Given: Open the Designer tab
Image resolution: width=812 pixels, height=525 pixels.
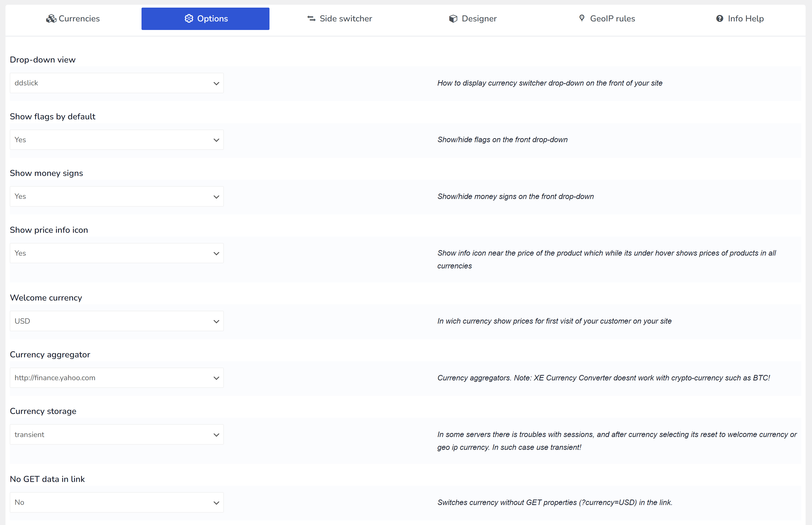Looking at the screenshot, I should [473, 19].
